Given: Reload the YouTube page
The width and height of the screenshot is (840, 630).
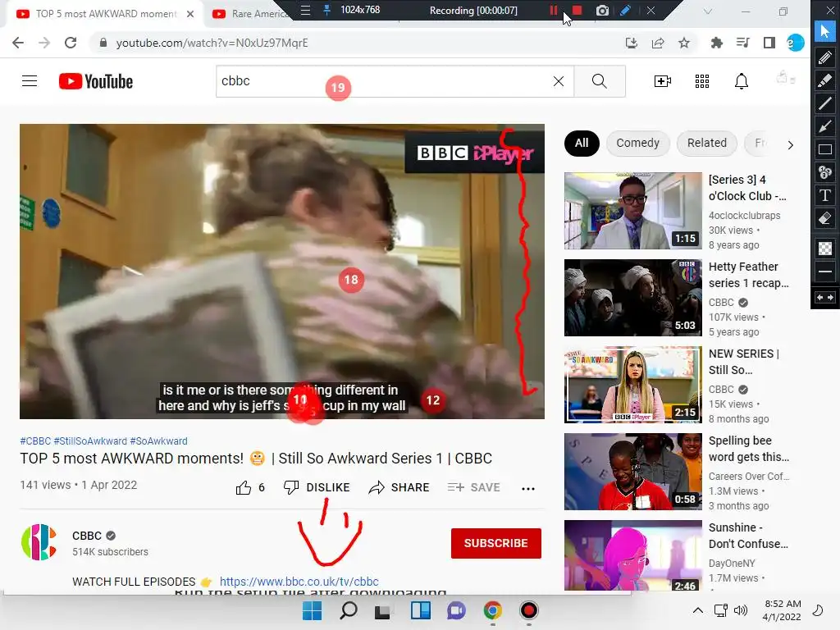Looking at the screenshot, I should [x=71, y=43].
